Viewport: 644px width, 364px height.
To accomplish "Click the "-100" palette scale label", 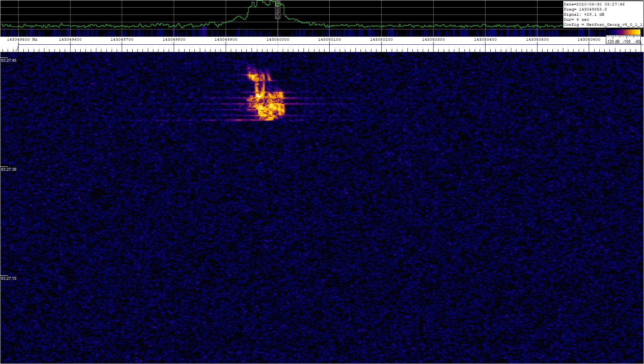I will [x=627, y=42].
